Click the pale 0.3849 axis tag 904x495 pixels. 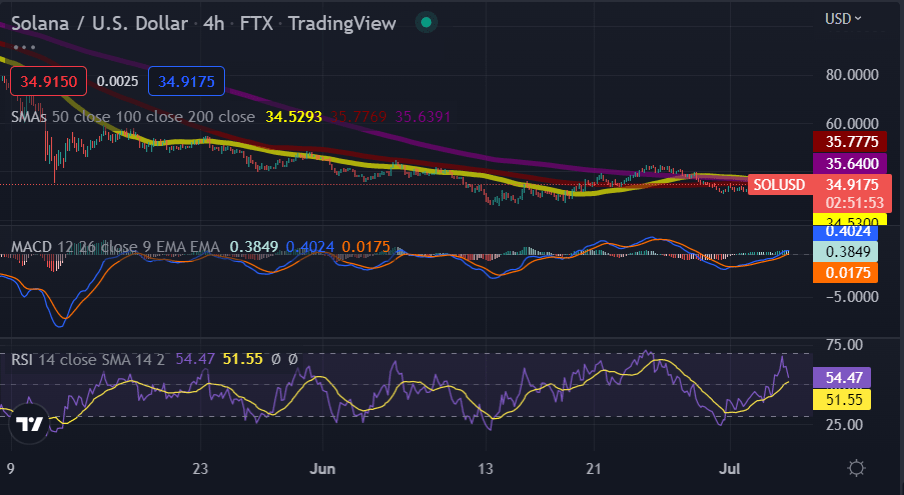pyautogui.click(x=845, y=252)
